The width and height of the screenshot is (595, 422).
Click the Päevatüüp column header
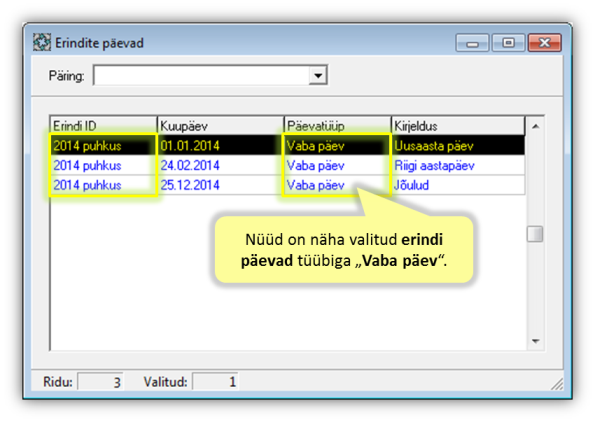(337, 126)
